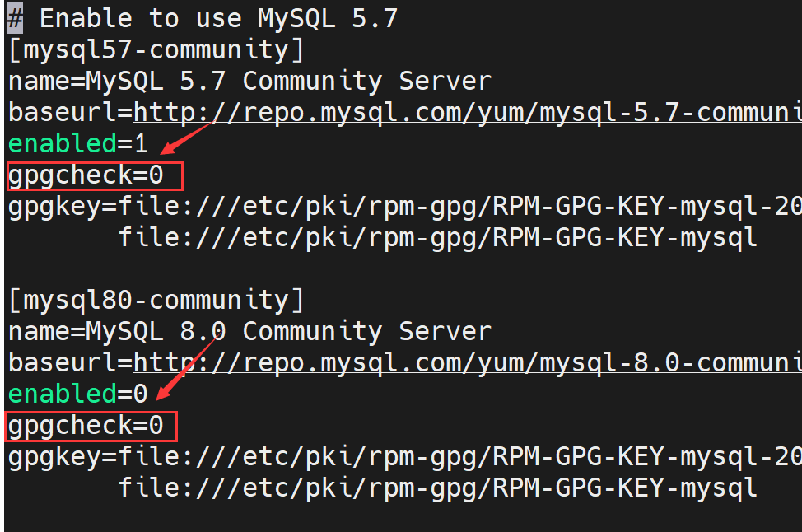
Task: Click the 'name=MySQL 5.7 Community Server' line
Action: click(x=249, y=81)
